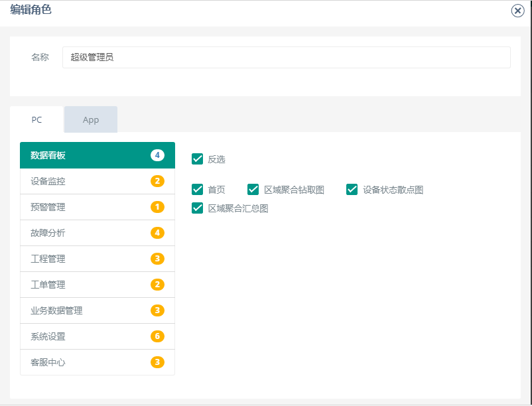The width and height of the screenshot is (532, 406).
Task: Uncheck 区域聚合汇总图 checkbox
Action: coord(197,208)
